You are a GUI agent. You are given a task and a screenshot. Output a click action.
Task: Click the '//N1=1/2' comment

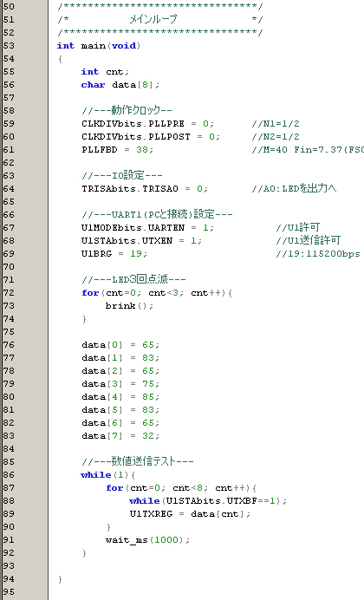pos(276,124)
